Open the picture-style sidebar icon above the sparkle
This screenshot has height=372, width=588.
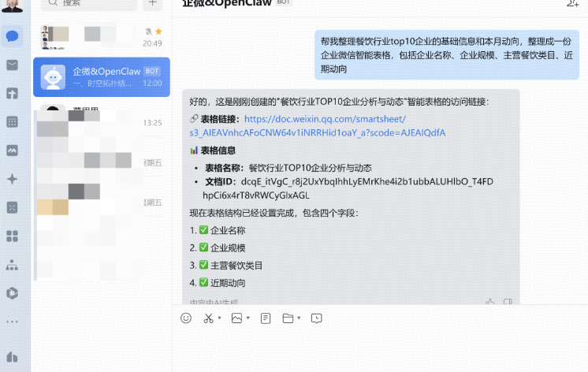(12, 151)
